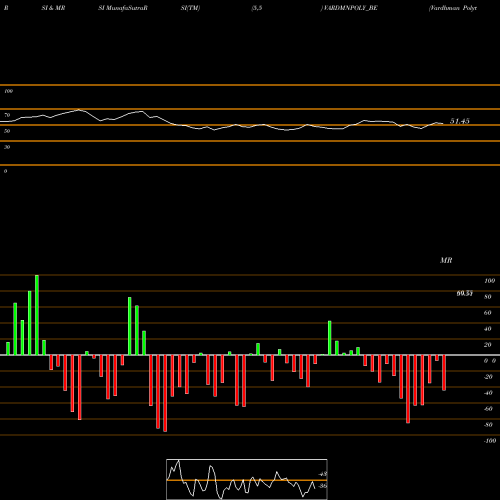Click the tallest green MR bar
Image resolution: width=500 pixels, height=500 pixels.
[37, 315]
